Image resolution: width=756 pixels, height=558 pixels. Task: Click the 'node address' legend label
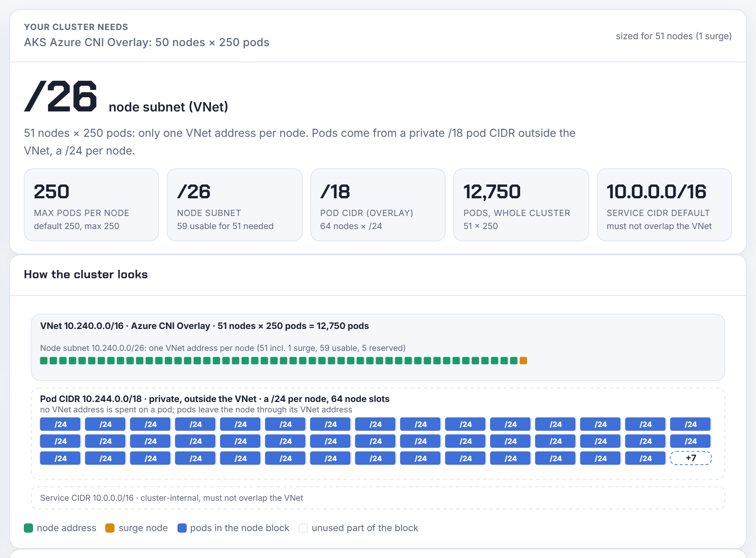point(66,528)
